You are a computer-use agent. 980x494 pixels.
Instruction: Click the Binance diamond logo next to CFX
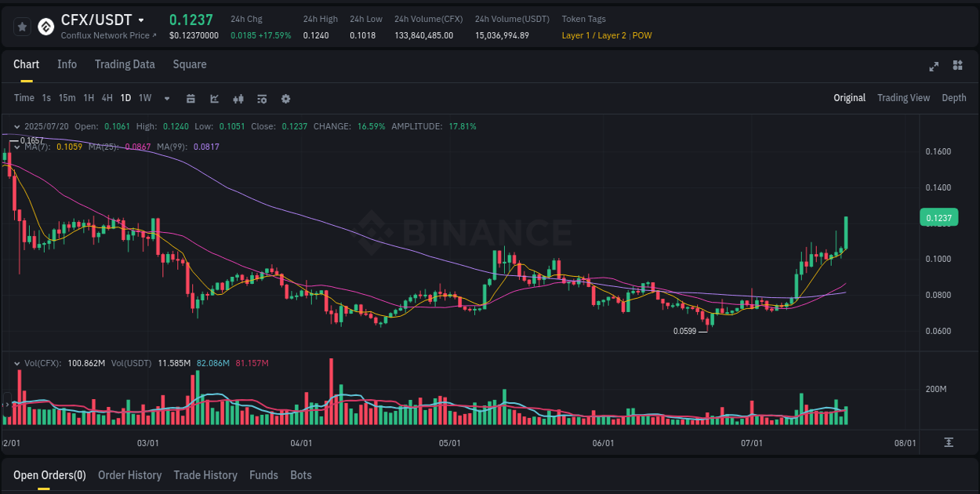point(45,26)
